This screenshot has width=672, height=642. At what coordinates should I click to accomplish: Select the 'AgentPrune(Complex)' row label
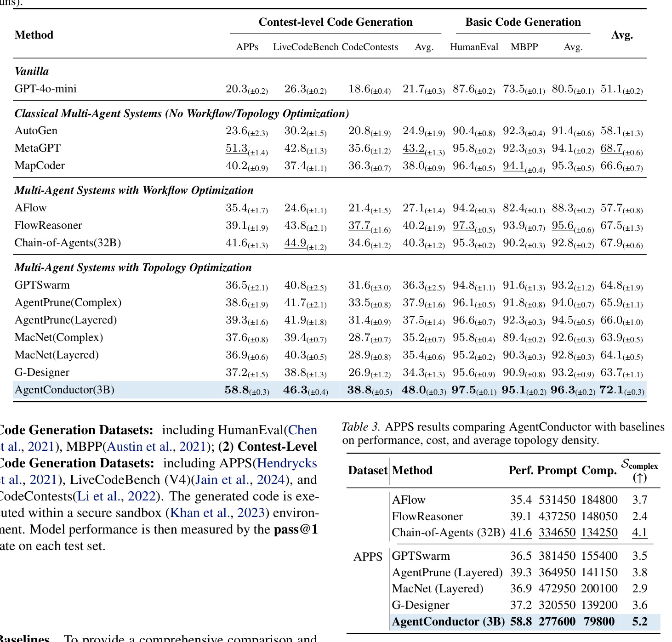tap(68, 302)
